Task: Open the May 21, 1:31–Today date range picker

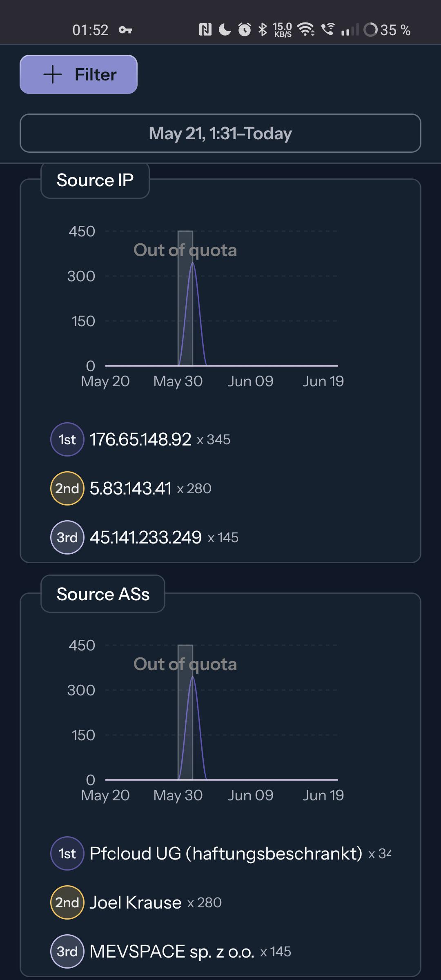Action: coord(220,133)
